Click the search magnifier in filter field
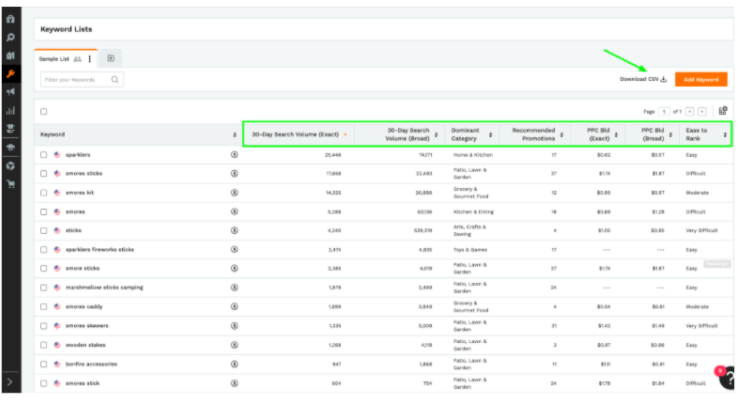 115,80
